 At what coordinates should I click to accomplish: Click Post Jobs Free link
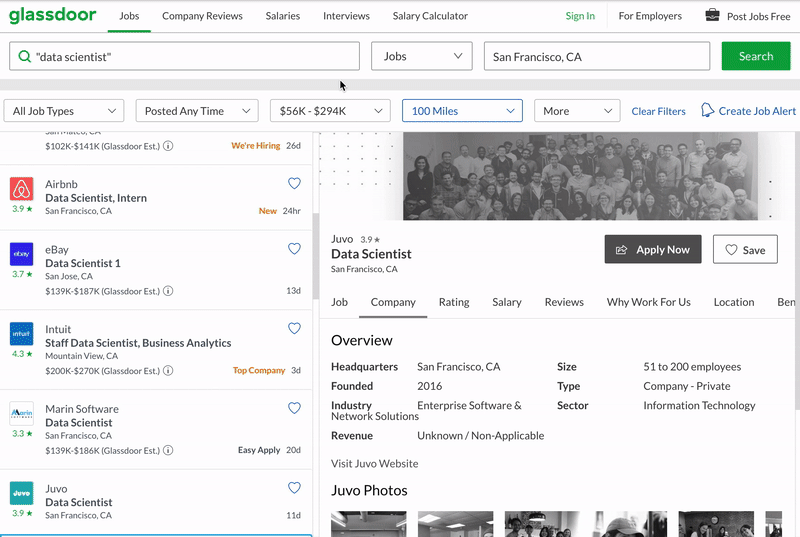pyautogui.click(x=758, y=16)
